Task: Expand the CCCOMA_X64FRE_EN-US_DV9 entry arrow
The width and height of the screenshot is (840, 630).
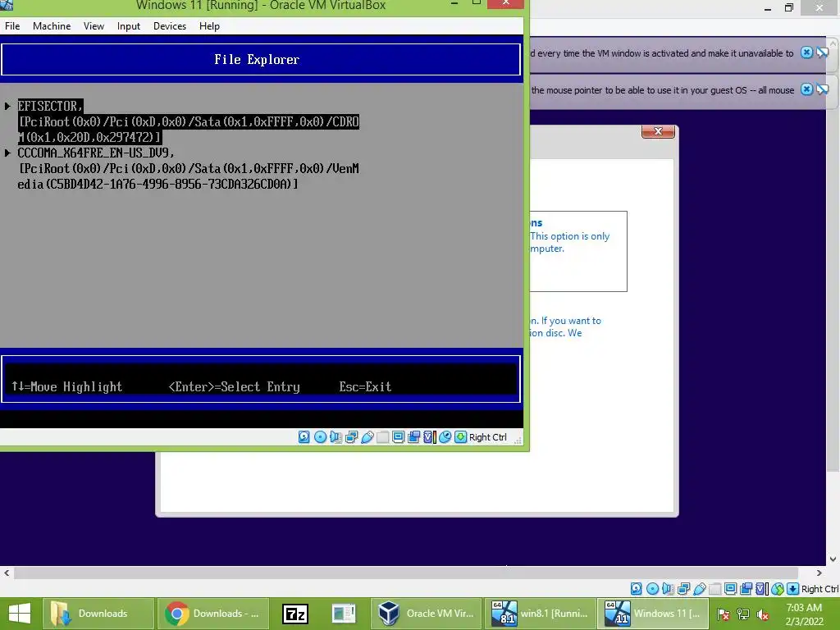Action: 7,153
